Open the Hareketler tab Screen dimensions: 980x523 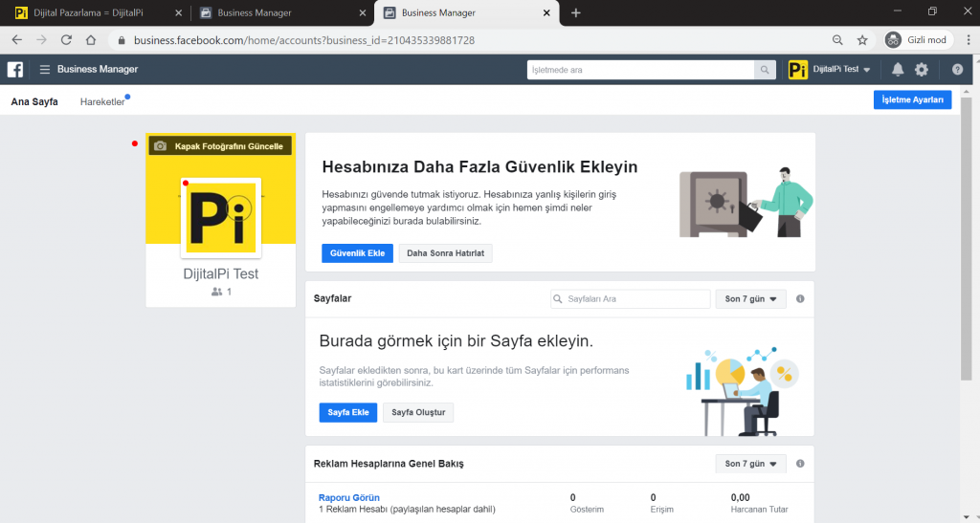(102, 101)
